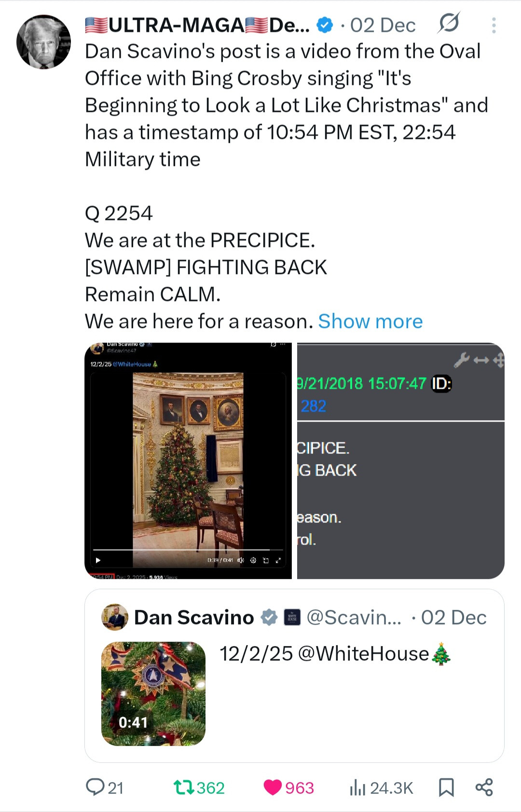This screenshot has height=812, width=521.
Task: Play the 0:41 quoted video
Action: [153, 693]
